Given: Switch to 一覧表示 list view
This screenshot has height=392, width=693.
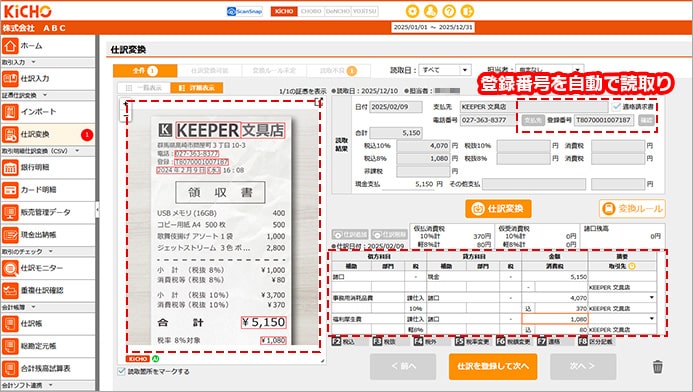Looking at the screenshot, I should [x=144, y=88].
